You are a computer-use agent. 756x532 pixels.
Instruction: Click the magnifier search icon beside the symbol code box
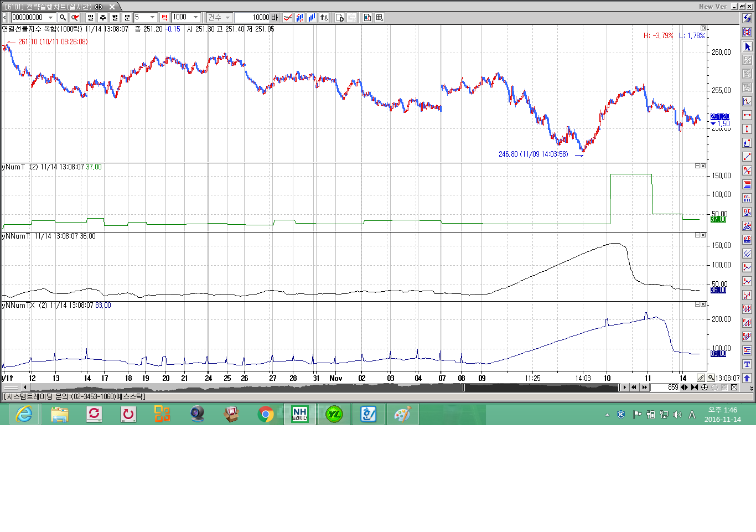tap(63, 18)
